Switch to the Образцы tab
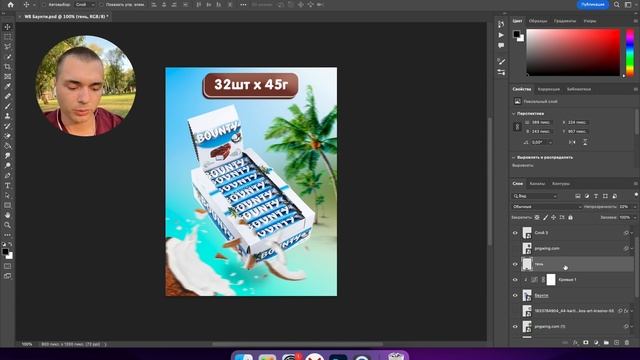Image resolution: width=640 pixels, height=360 pixels. tap(538, 21)
